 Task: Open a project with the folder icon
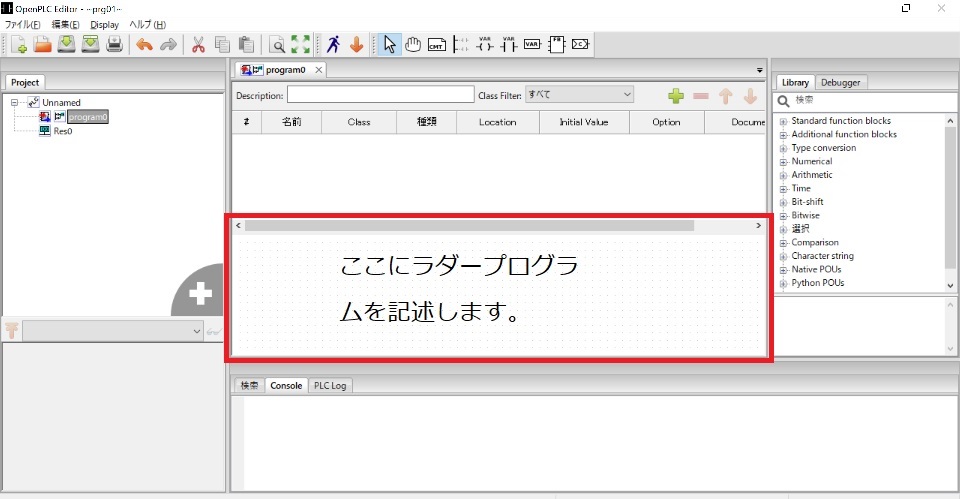42,44
